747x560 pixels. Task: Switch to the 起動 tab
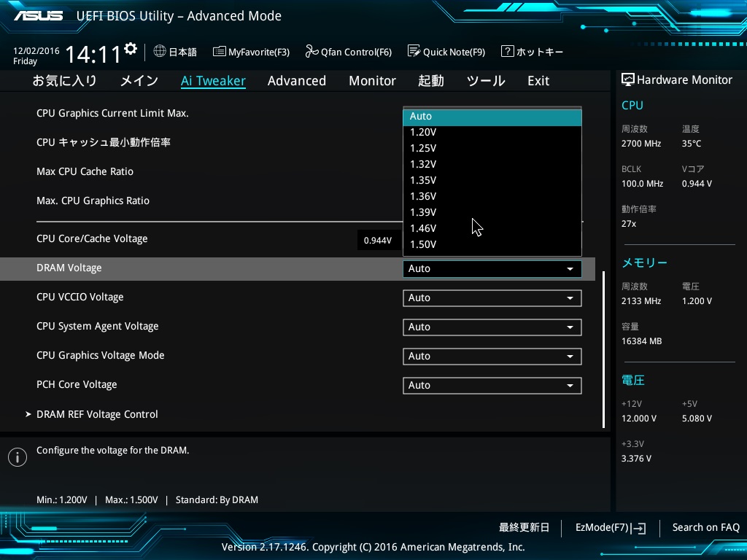pyautogui.click(x=430, y=81)
